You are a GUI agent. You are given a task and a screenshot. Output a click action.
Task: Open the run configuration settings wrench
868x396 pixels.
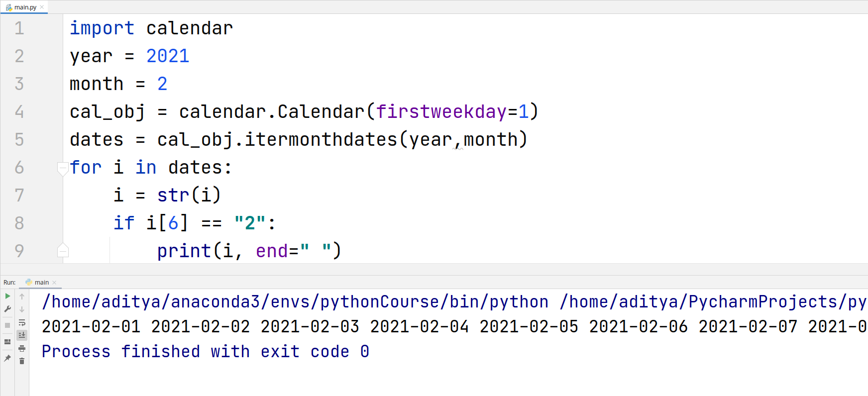tap(7, 307)
